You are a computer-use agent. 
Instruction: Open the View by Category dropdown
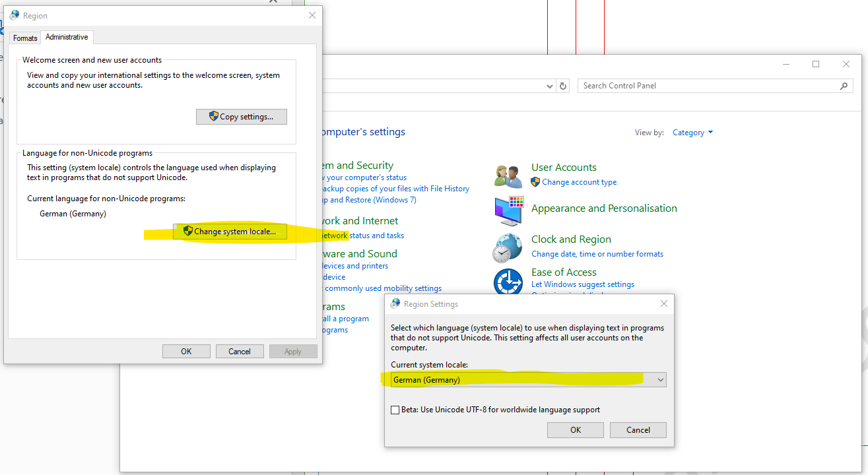[x=692, y=133]
